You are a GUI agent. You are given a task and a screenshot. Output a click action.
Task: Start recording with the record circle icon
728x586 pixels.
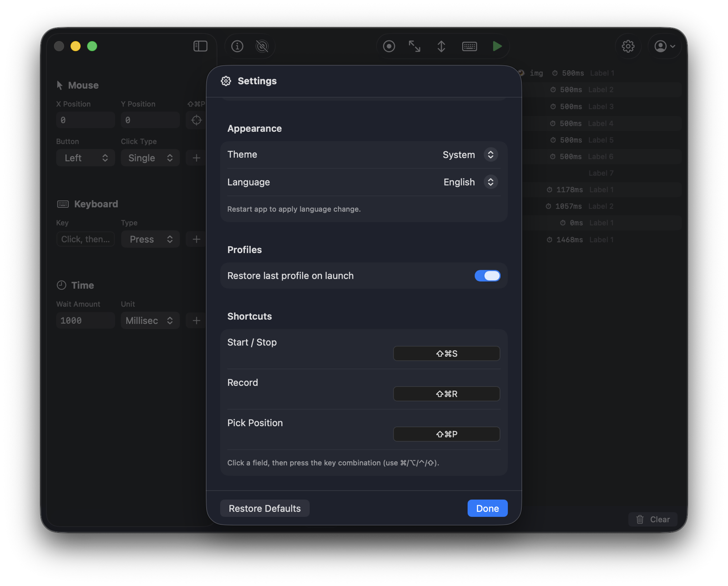point(389,46)
